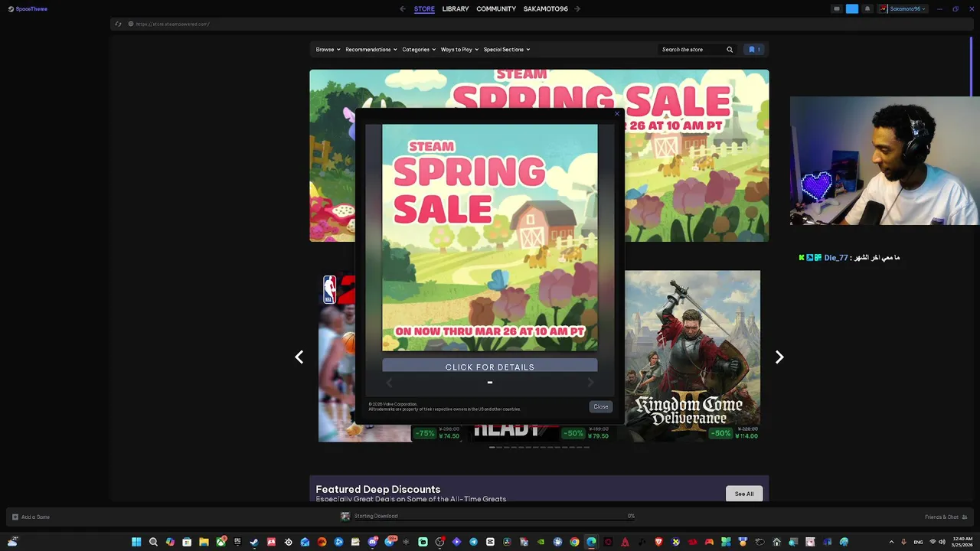This screenshot has height=551, width=980.
Task: Open the SAKAMOTO96 profile tab
Action: click(546, 9)
